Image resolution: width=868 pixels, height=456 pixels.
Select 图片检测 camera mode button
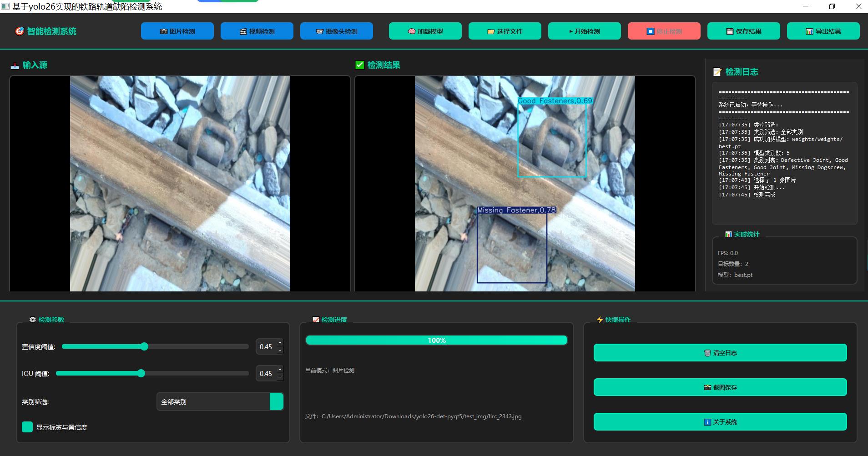coord(177,31)
